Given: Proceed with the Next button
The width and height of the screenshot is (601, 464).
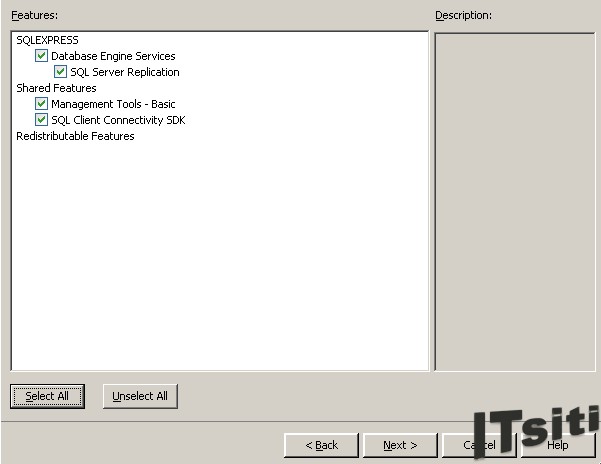Looking at the screenshot, I should coord(400,445).
